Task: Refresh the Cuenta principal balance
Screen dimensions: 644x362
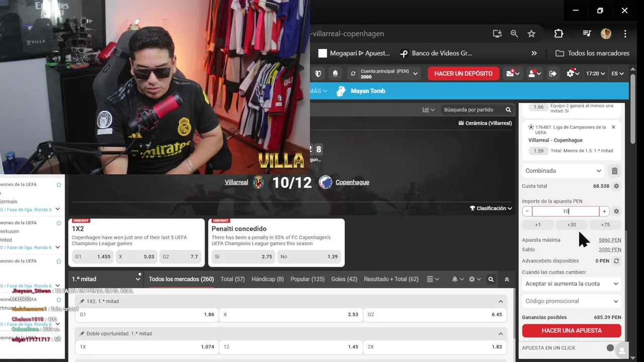Action: pos(353,73)
